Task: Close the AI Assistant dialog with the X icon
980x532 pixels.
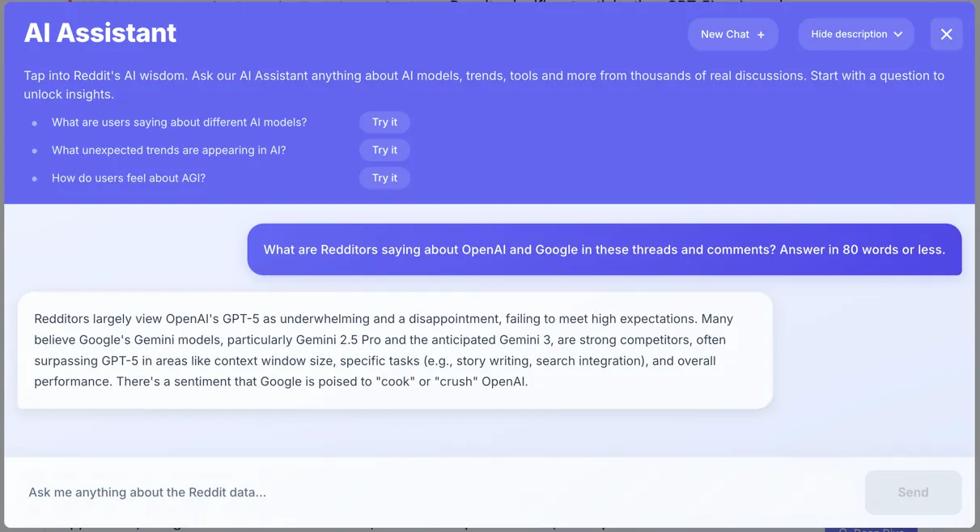Action: coord(946,34)
